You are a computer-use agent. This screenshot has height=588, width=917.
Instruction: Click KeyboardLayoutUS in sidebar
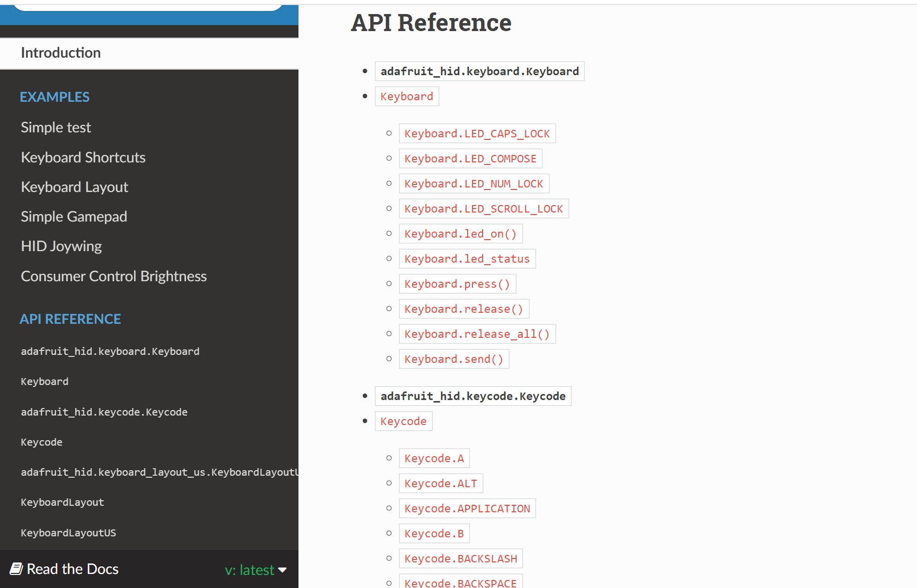[68, 533]
